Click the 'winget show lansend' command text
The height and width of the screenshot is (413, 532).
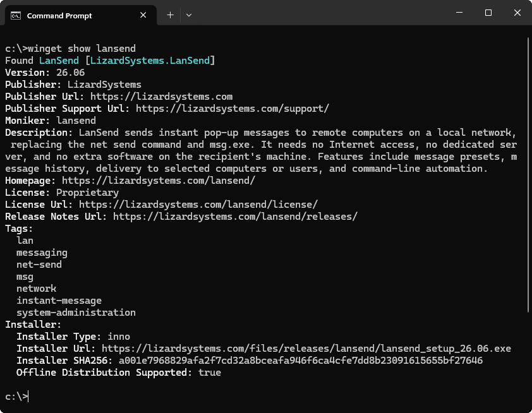(82, 49)
